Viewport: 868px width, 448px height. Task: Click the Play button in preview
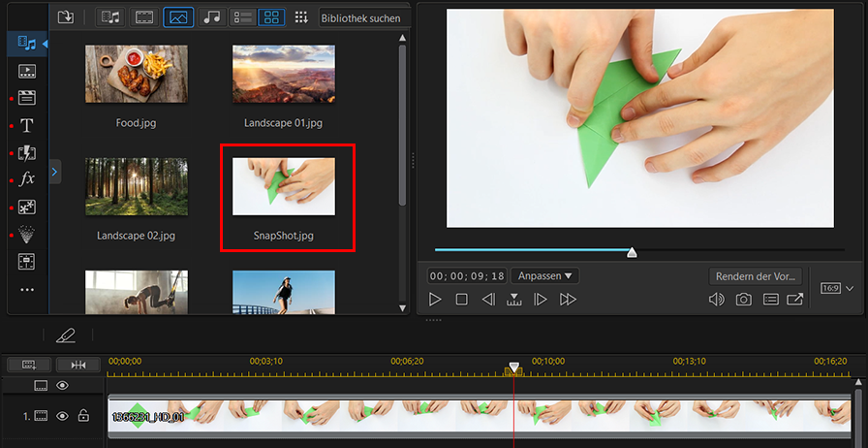point(435,300)
